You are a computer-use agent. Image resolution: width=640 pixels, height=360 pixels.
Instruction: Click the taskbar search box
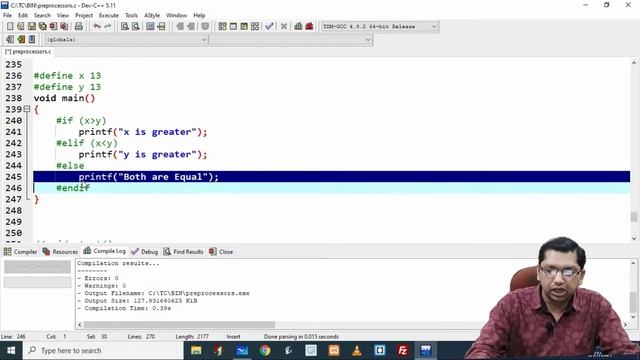click(x=103, y=350)
